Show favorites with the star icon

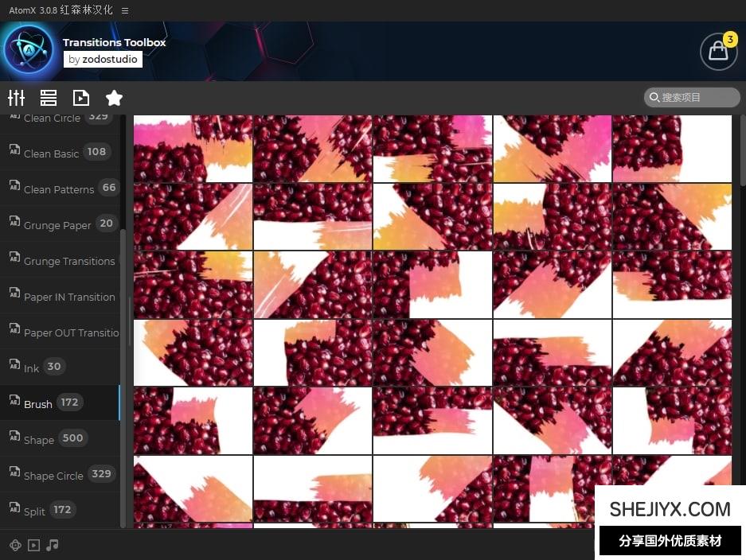coord(114,98)
